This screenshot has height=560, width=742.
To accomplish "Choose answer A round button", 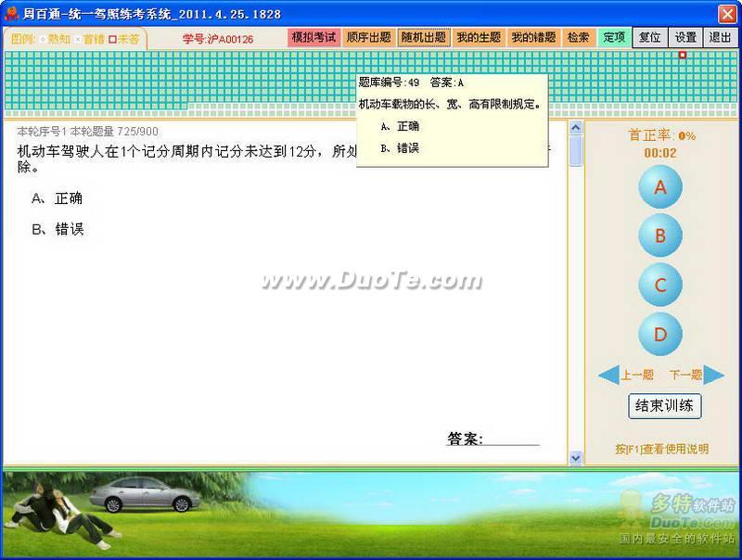I will pyautogui.click(x=660, y=187).
